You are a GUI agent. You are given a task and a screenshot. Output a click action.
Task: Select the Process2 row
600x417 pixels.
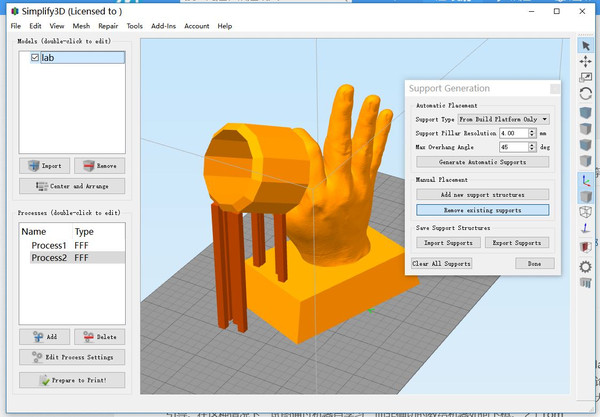[x=72, y=257]
